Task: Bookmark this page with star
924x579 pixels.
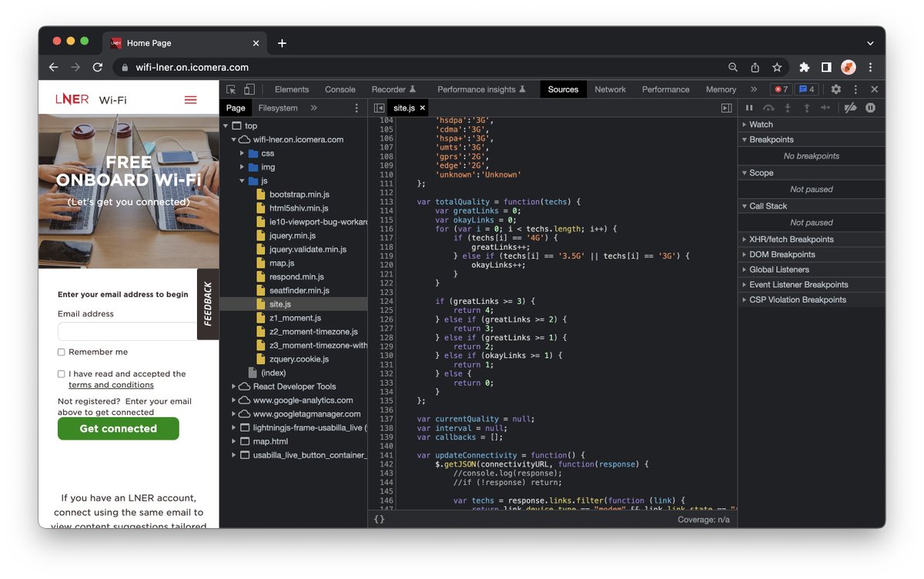Action: pos(777,68)
